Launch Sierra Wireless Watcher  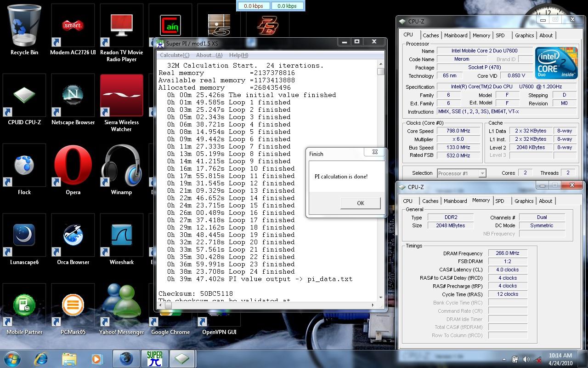(122, 103)
